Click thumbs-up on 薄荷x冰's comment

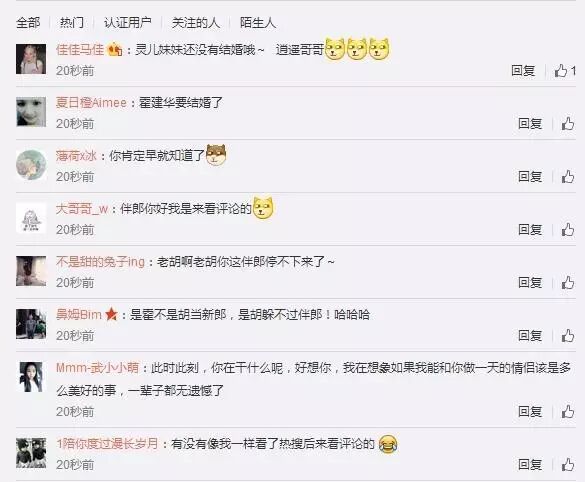coord(568,176)
